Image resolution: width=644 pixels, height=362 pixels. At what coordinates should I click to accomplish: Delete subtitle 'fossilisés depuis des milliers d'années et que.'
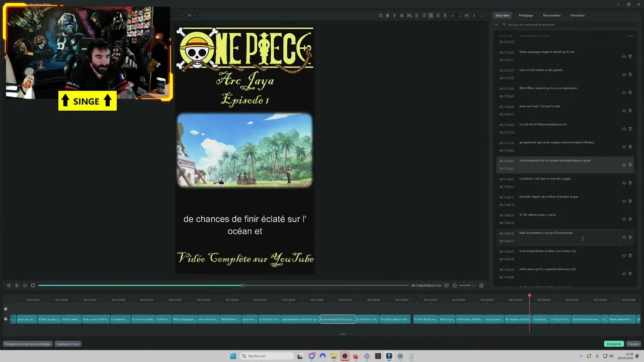[x=630, y=201]
